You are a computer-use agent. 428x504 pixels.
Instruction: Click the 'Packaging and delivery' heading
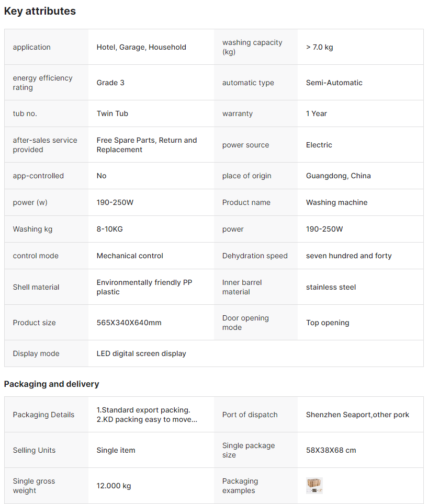51,384
